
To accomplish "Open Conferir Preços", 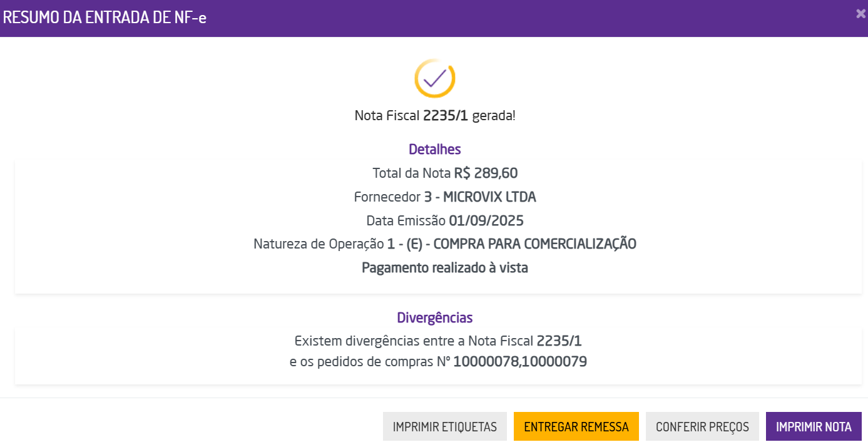I will pos(702,426).
